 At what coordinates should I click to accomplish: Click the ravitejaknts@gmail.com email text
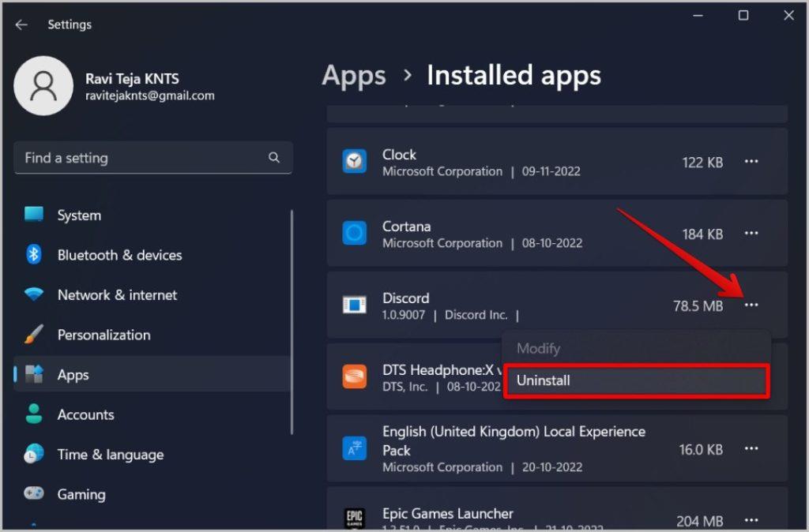pos(149,96)
